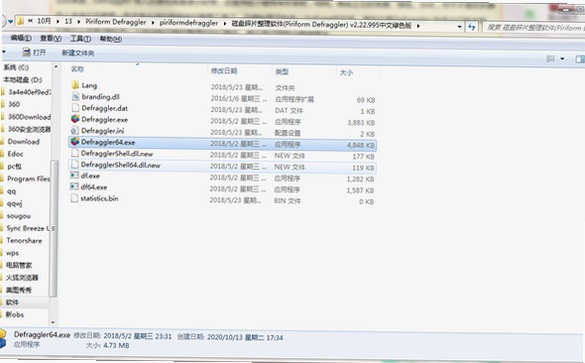Click the sidebar scrollbar up arrow
585x363 pixels.
pyautogui.click(x=56, y=67)
